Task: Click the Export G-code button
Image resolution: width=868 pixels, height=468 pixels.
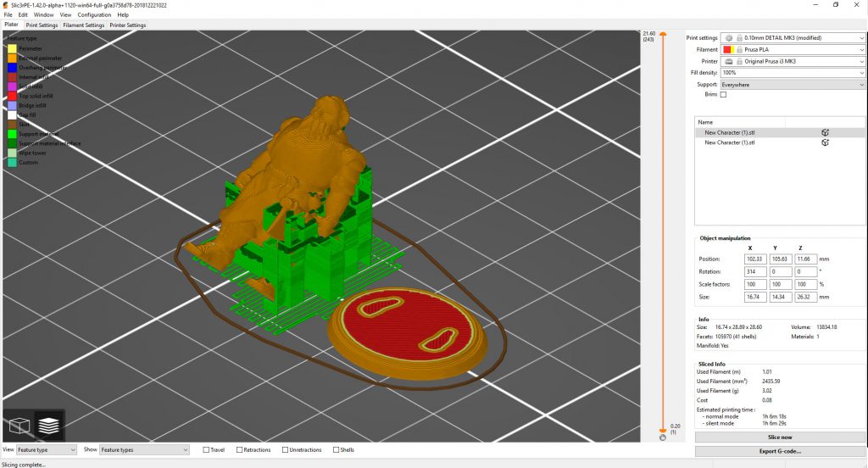Action: (x=780, y=451)
